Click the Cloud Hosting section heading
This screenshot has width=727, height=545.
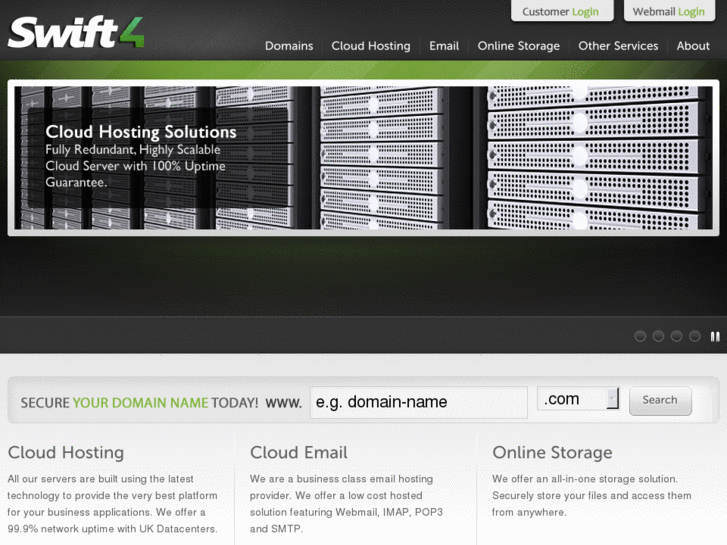[66, 453]
